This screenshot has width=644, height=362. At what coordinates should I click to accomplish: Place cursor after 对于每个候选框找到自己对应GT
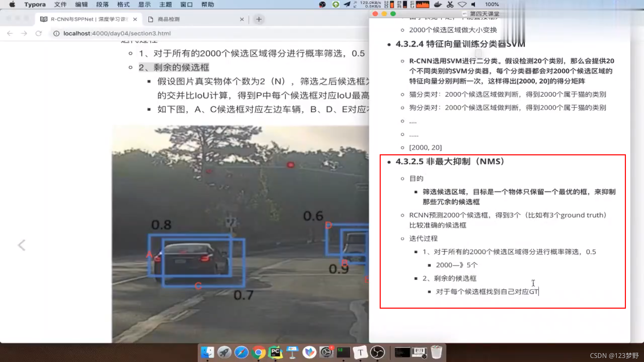click(539, 292)
